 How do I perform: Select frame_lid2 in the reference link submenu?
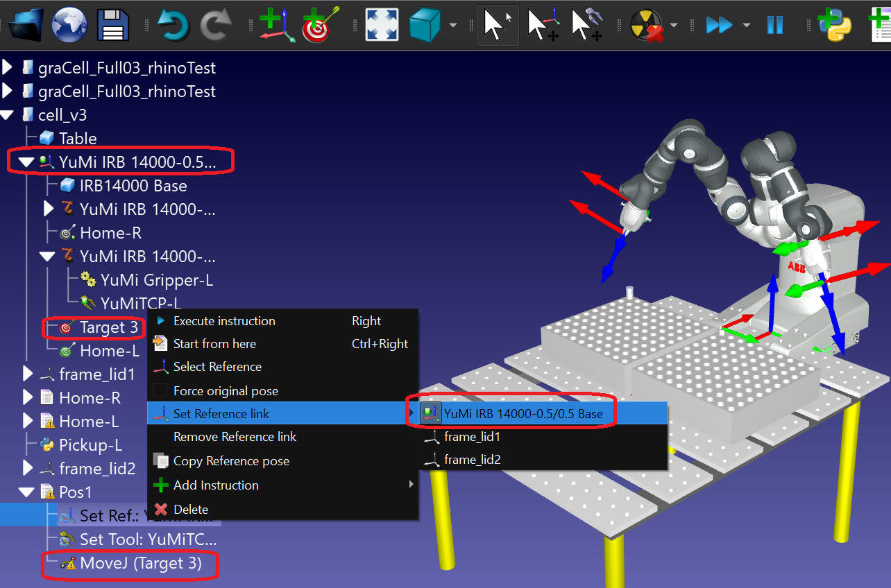point(472,459)
